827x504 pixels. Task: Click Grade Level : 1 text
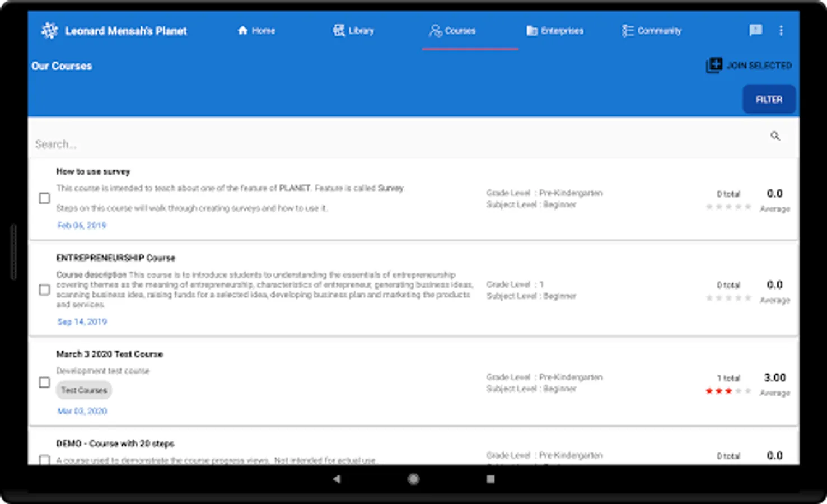[x=515, y=284]
